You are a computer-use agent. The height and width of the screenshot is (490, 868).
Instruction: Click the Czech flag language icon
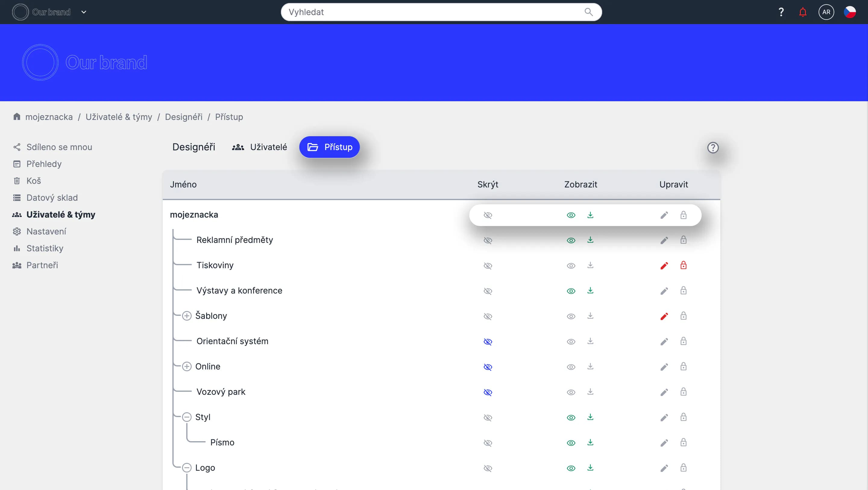coord(850,12)
